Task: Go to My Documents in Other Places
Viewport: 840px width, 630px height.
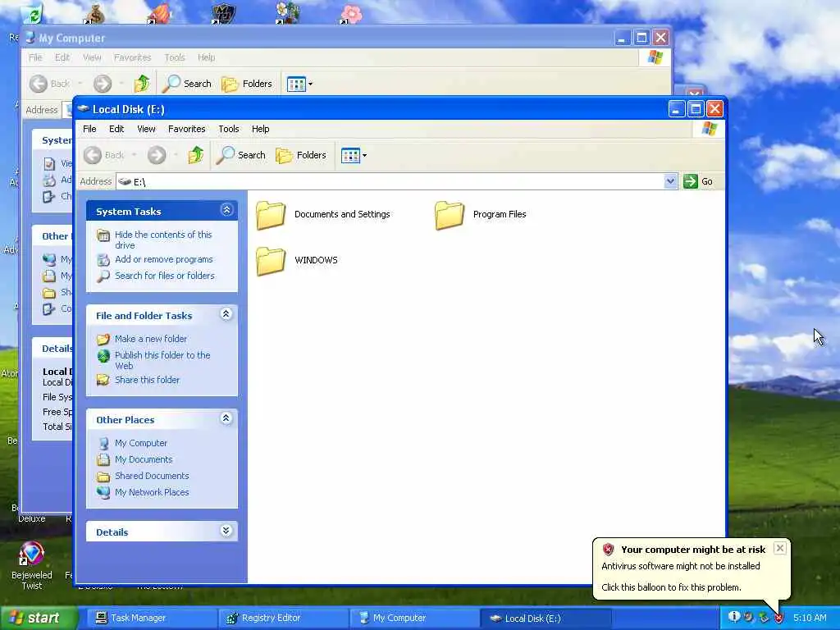Action: coord(144,459)
